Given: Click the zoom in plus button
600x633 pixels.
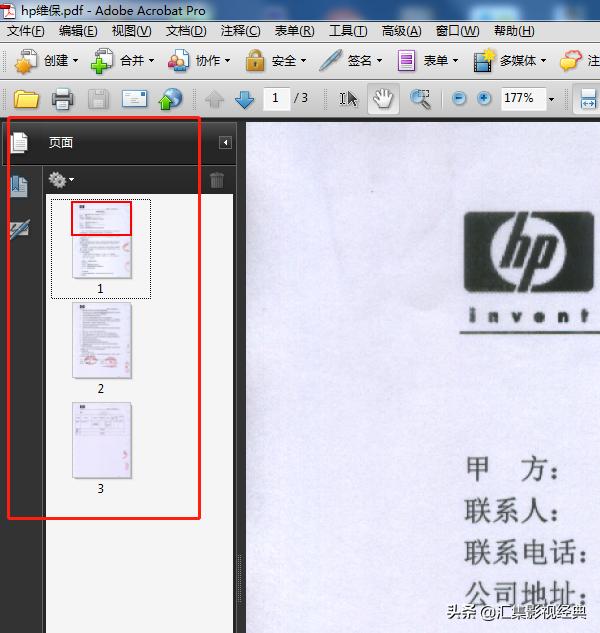Looking at the screenshot, I should [484, 99].
